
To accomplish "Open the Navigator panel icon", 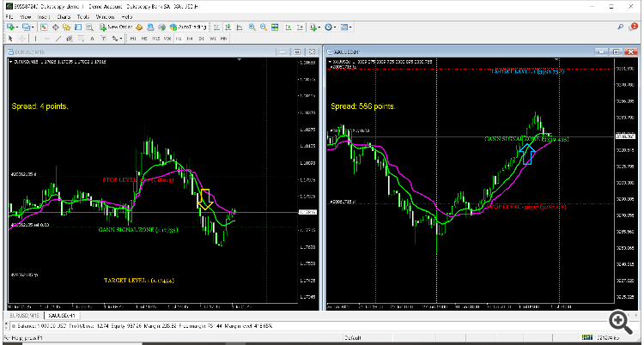I will [66, 27].
